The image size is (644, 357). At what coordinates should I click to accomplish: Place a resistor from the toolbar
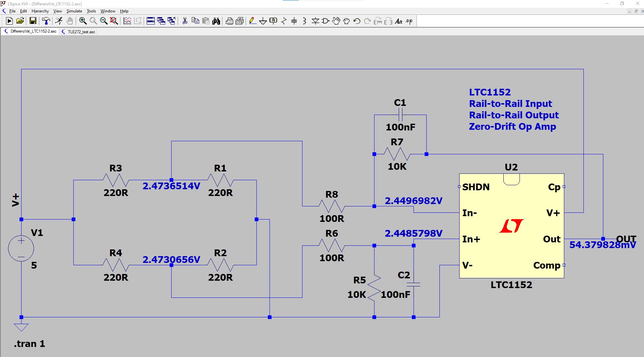pos(284,21)
